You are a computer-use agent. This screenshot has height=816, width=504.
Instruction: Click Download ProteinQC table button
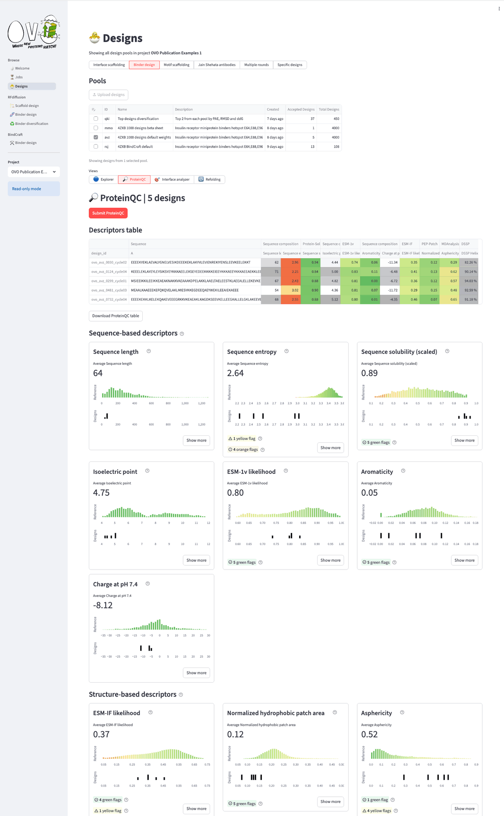pyautogui.click(x=116, y=316)
